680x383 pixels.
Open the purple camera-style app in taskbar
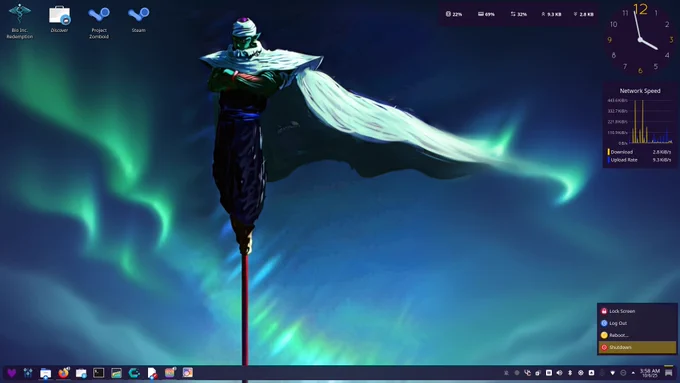coord(187,373)
